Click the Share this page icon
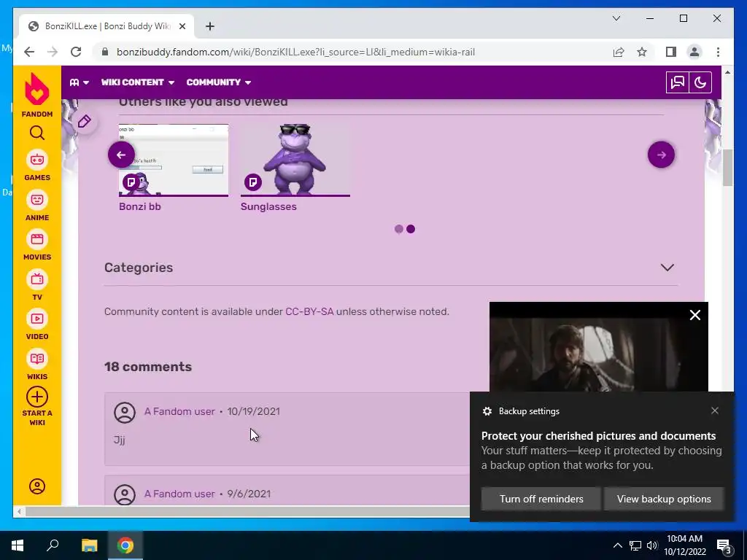The height and width of the screenshot is (560, 747). pyautogui.click(x=619, y=52)
